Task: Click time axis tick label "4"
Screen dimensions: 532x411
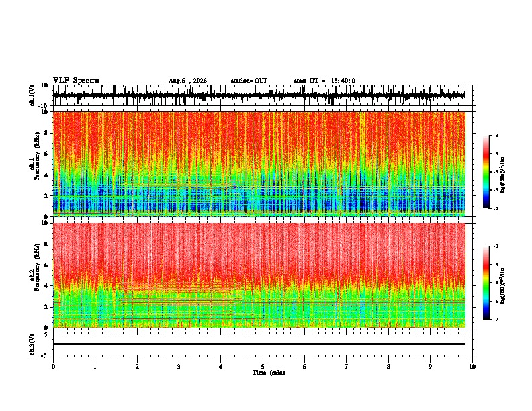Action: (221, 367)
